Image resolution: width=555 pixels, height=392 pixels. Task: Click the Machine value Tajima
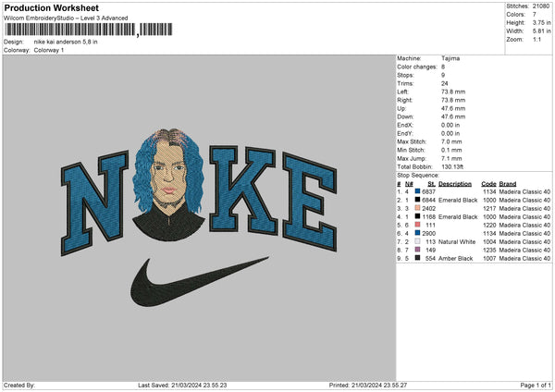pos(450,58)
